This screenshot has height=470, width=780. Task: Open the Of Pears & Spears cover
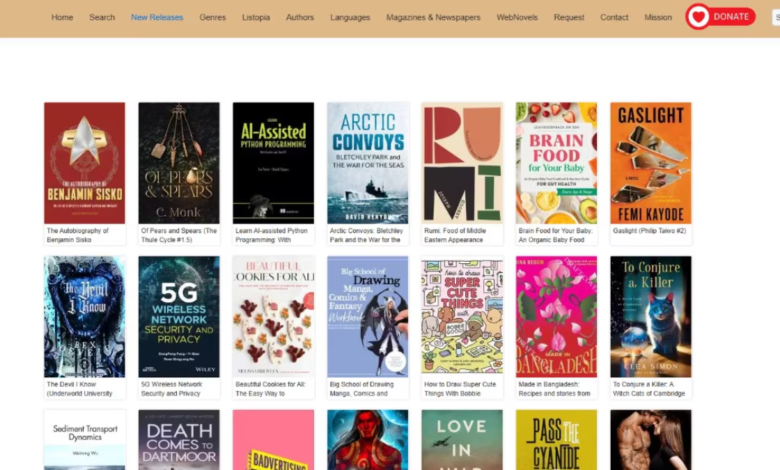[179, 163]
